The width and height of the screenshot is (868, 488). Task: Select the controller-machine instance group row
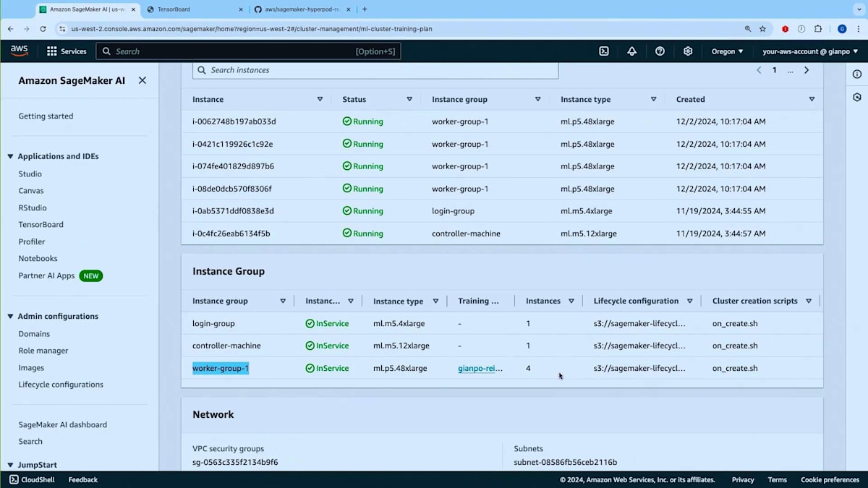(502, 346)
